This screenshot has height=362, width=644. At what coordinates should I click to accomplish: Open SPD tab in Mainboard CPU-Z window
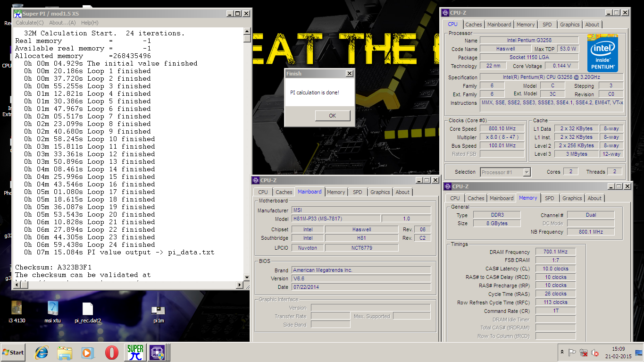coord(358,192)
